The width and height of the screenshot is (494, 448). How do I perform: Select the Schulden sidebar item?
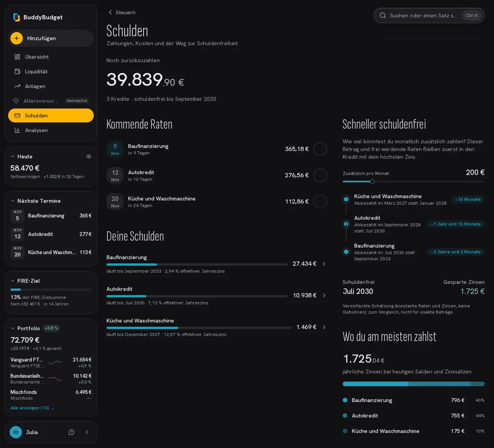point(51,115)
